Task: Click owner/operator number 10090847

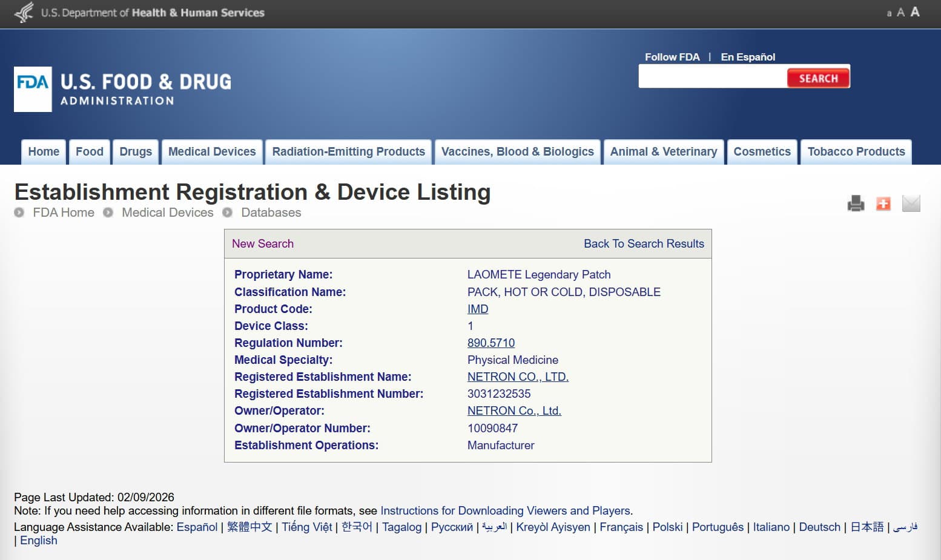Action: [x=492, y=428]
